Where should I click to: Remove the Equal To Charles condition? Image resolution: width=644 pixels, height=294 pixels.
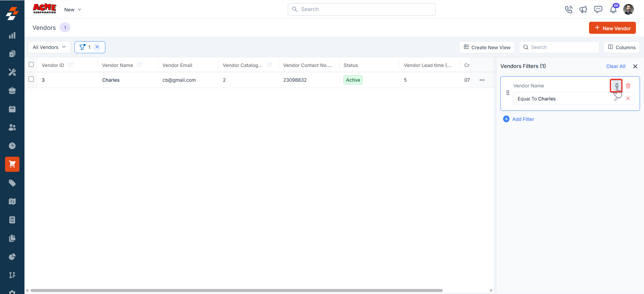click(628, 98)
